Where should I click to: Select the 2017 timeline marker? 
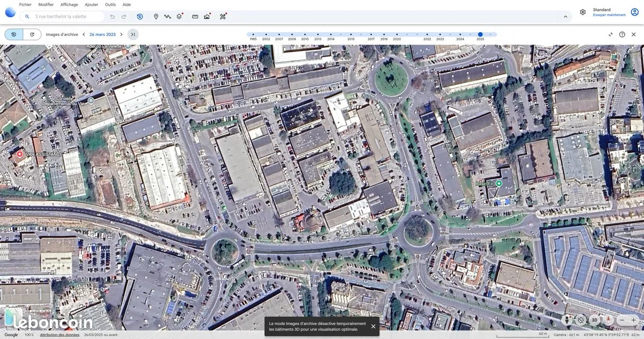(x=371, y=34)
